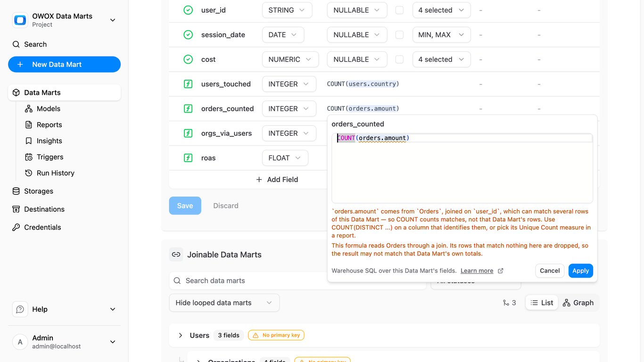Click the formula icon beside orgs_via_users
The width and height of the screenshot is (644, 362).
[188, 133]
